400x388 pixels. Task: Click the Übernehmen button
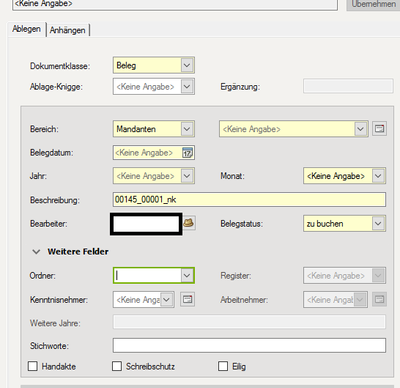click(373, 5)
